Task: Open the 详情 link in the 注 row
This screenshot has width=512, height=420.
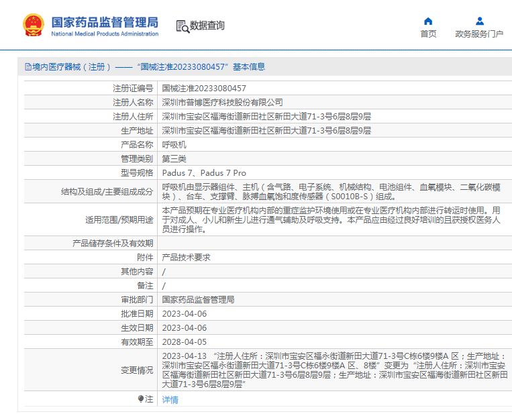Action: click(170, 399)
